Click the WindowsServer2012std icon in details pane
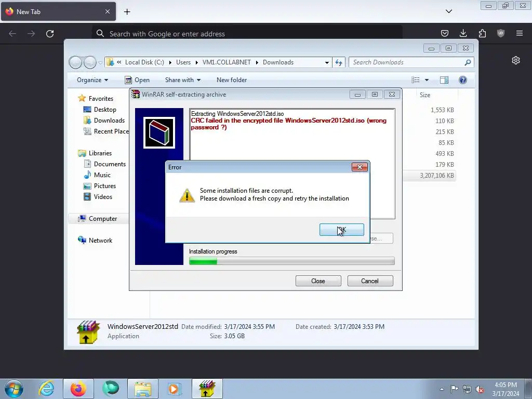 click(88, 332)
